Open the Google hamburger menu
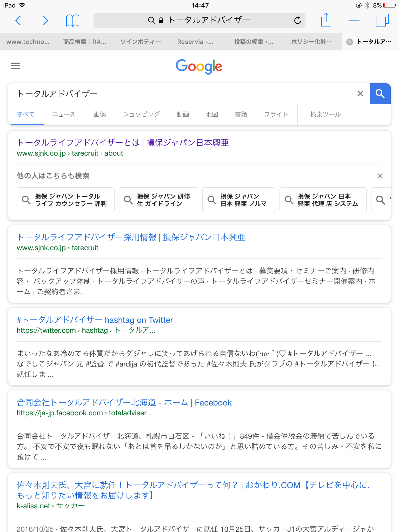The image size is (399, 532). [16, 66]
